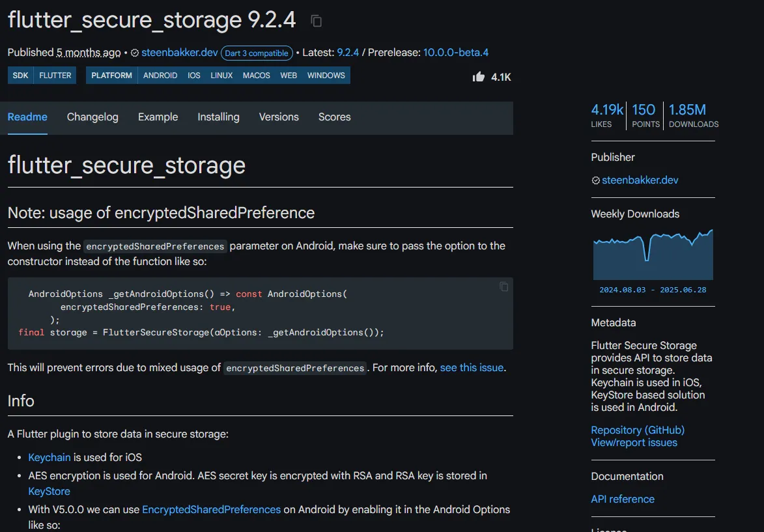764x532 pixels.
Task: Open steenbakker.dev publisher link in header
Action: click(179, 53)
